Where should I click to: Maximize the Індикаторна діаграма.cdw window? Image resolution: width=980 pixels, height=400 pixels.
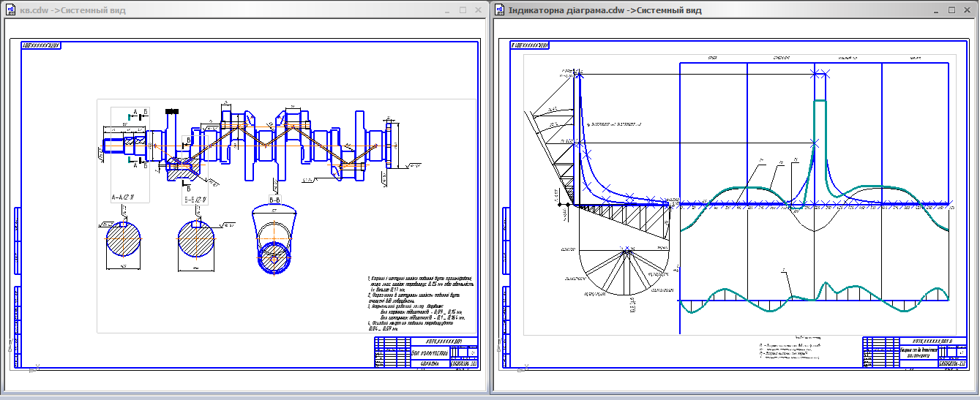952,10
